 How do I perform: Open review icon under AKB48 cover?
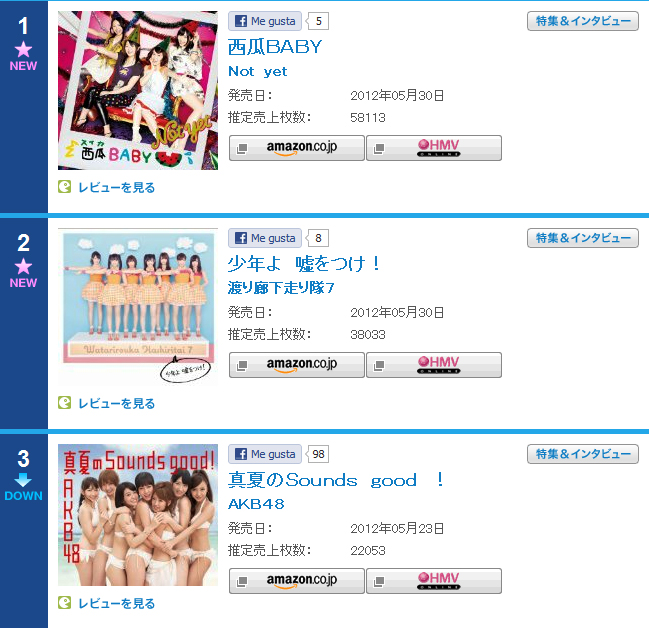tap(65, 603)
